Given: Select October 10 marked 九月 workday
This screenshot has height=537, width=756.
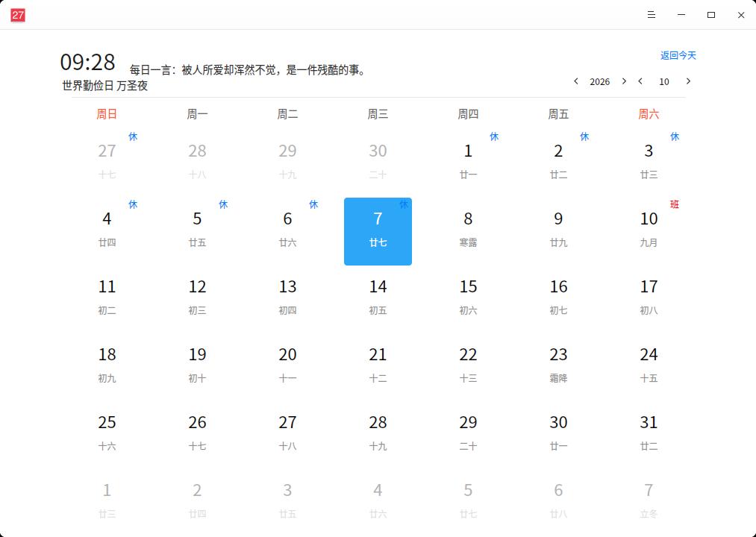Looking at the screenshot, I should coord(649,231).
